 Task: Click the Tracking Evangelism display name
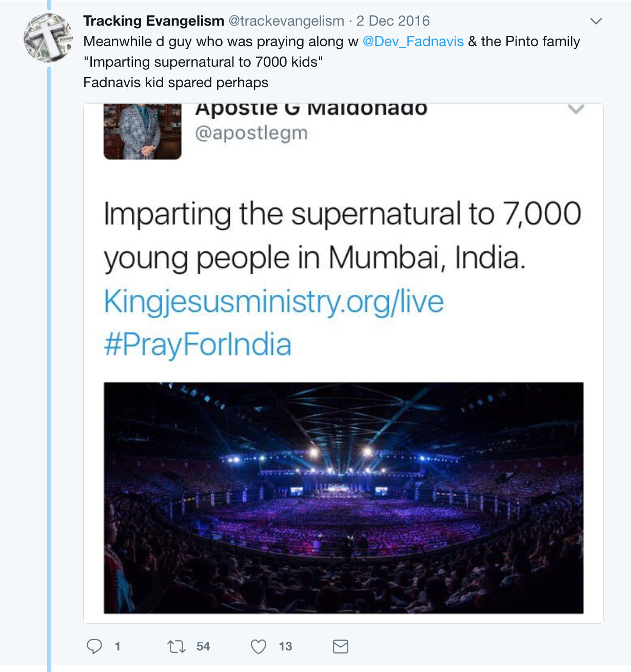click(x=153, y=21)
